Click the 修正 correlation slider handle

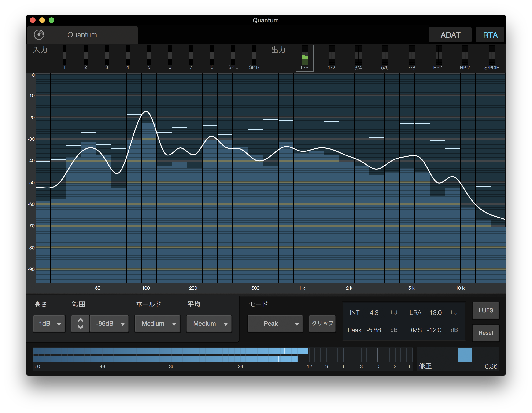pos(465,355)
